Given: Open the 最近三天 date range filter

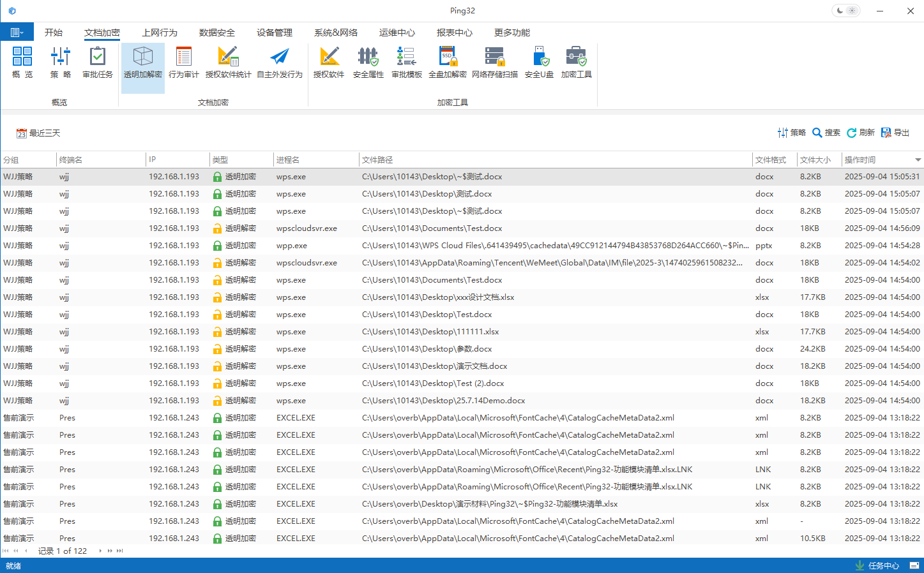Looking at the screenshot, I should pos(38,133).
